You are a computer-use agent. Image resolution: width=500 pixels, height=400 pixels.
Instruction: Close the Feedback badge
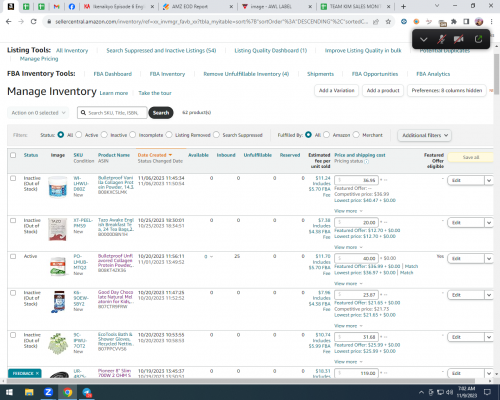[x=37, y=373]
